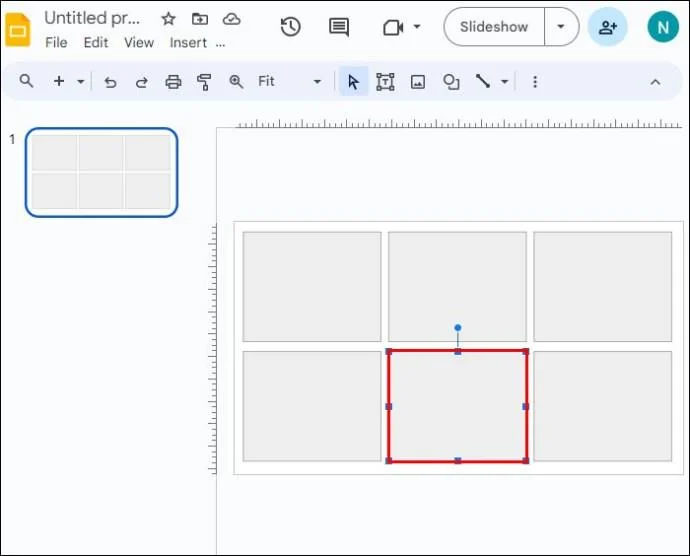The width and height of the screenshot is (690, 556).
Task: Select slide 1 thumbnail in filmstrip
Action: coord(102,172)
